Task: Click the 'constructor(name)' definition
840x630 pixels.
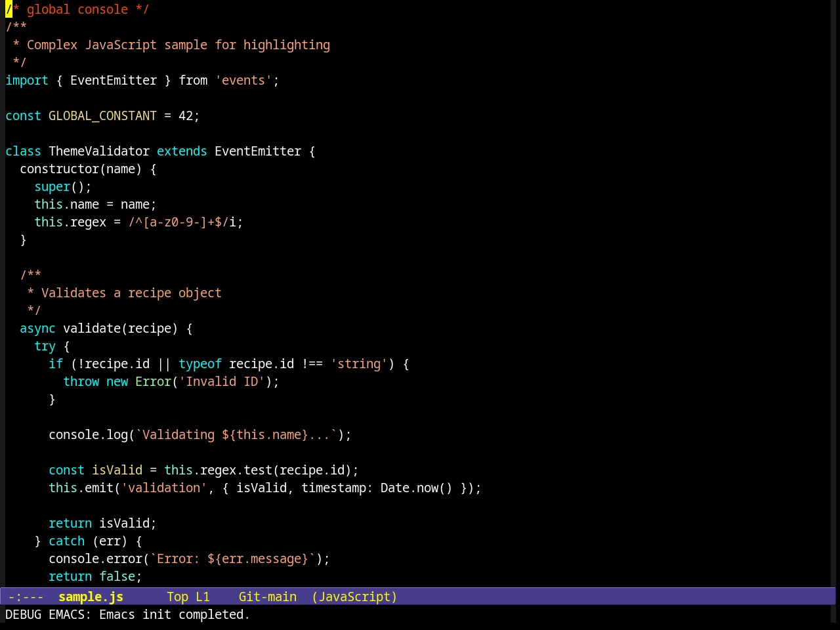Action: [x=81, y=169]
